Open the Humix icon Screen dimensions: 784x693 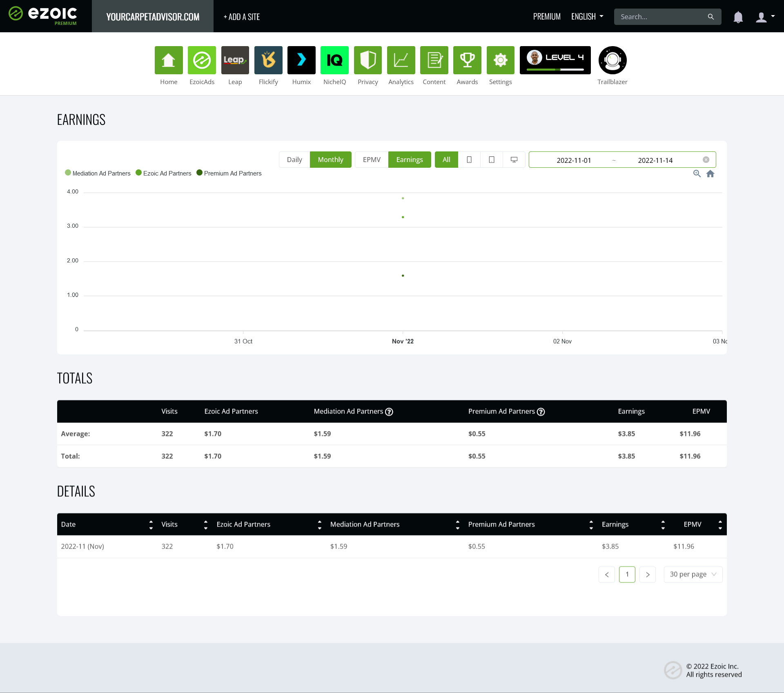coord(301,60)
